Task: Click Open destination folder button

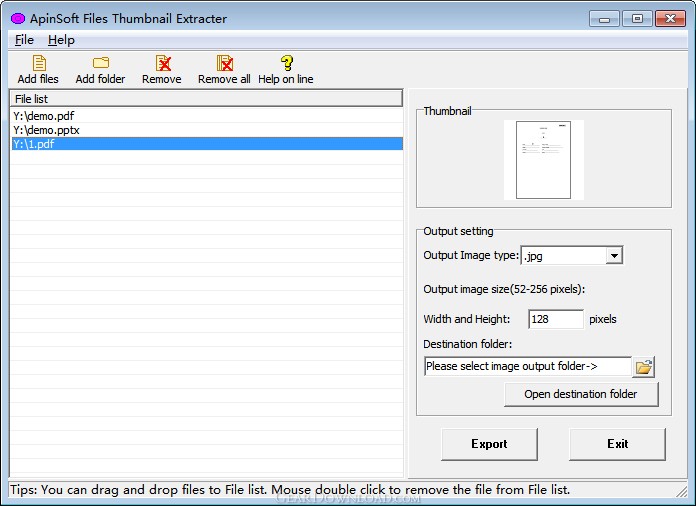Action: point(581,394)
